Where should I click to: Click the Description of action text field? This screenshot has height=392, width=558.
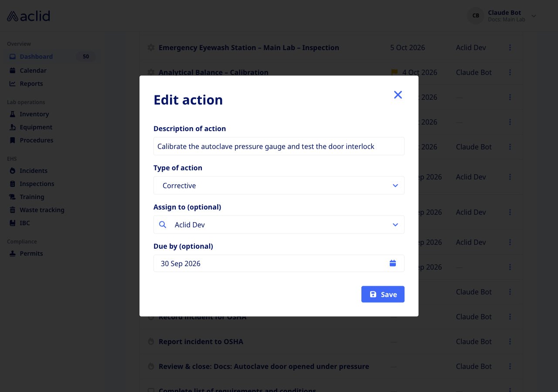pos(279,146)
